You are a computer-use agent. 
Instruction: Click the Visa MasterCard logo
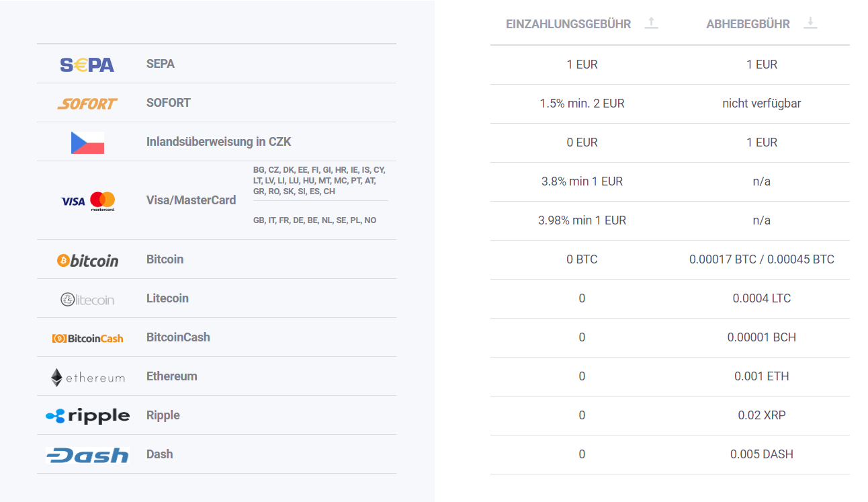(x=88, y=201)
